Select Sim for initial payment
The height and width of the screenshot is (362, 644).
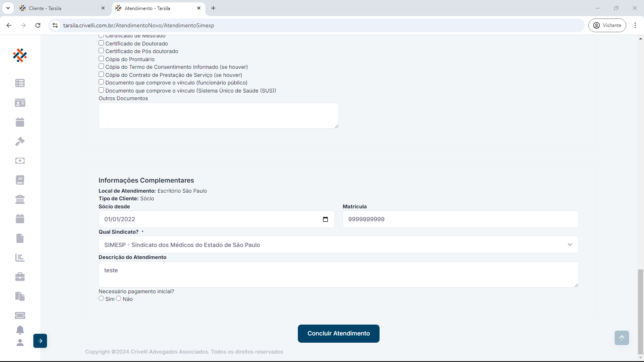(101, 298)
